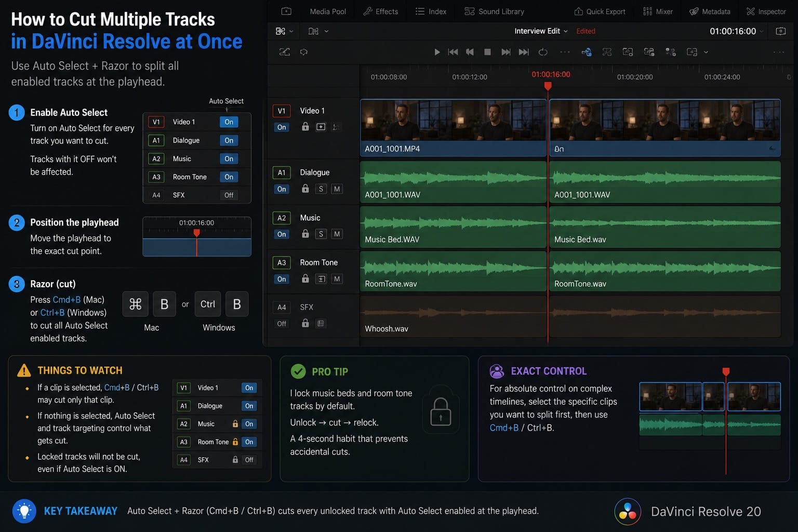798x532 pixels.
Task: Click the boxed-plus icon on Video 1 track header
Action: 321,127
